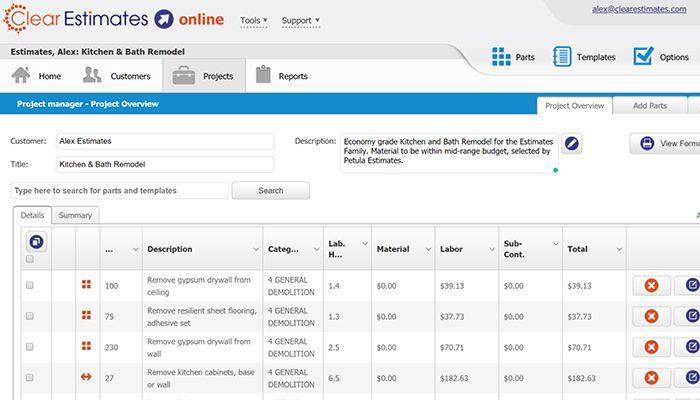Expand the Labor column dropdown arrow
Screen dimensions: 700x400
[492, 249]
